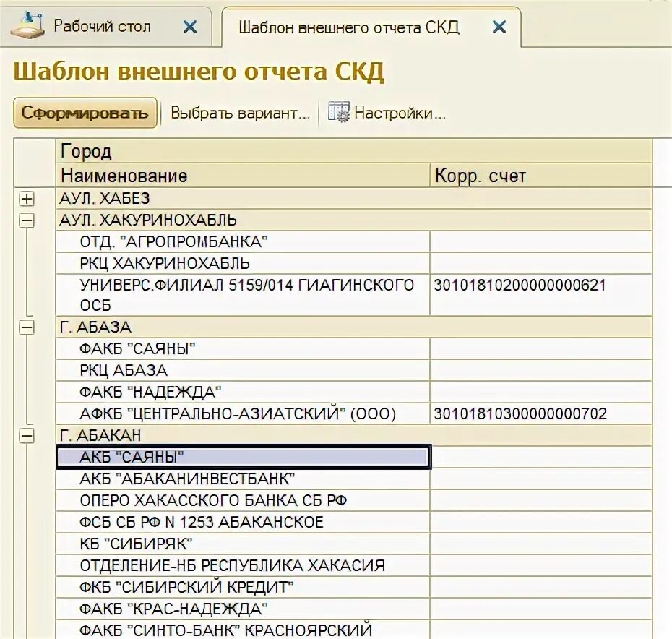Close the Шаблон внешнего отчета СКД tab
Screen dimensions: 672x639
pos(499,27)
